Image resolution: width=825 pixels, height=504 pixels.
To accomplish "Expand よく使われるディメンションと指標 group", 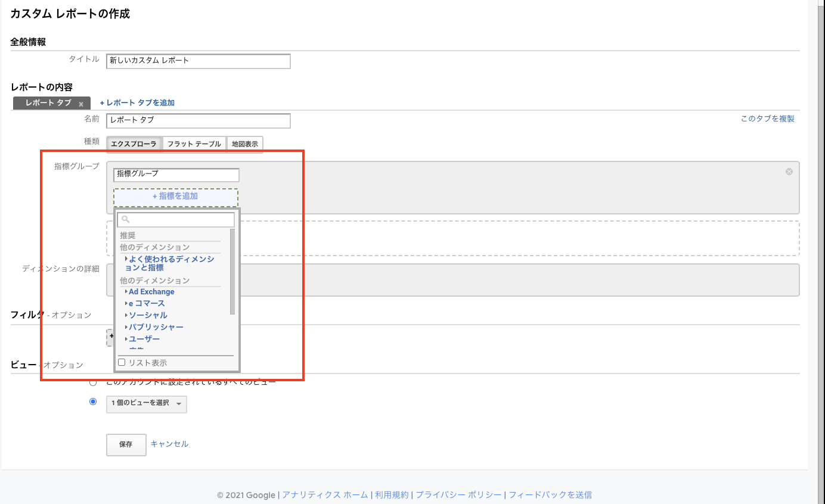I will point(170,263).
